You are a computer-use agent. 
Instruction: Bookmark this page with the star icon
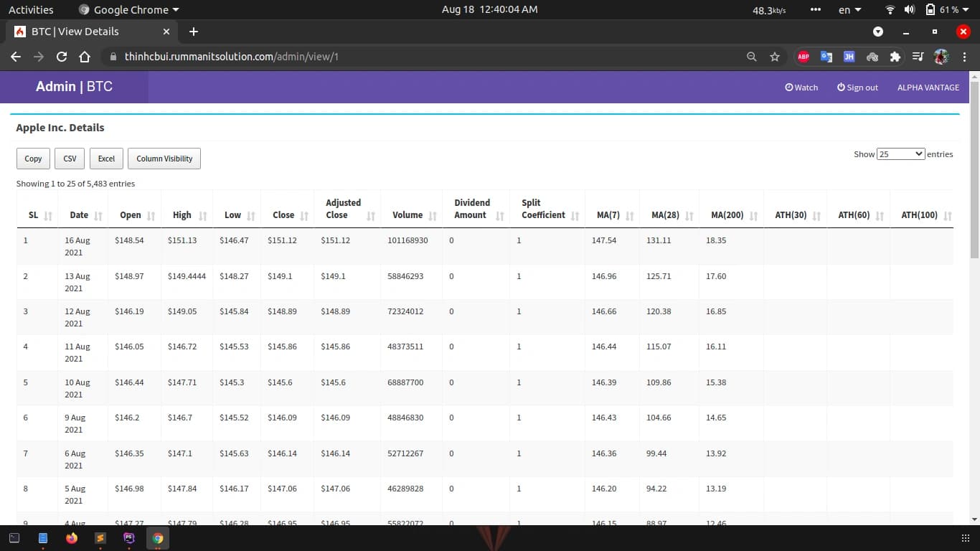775,57
